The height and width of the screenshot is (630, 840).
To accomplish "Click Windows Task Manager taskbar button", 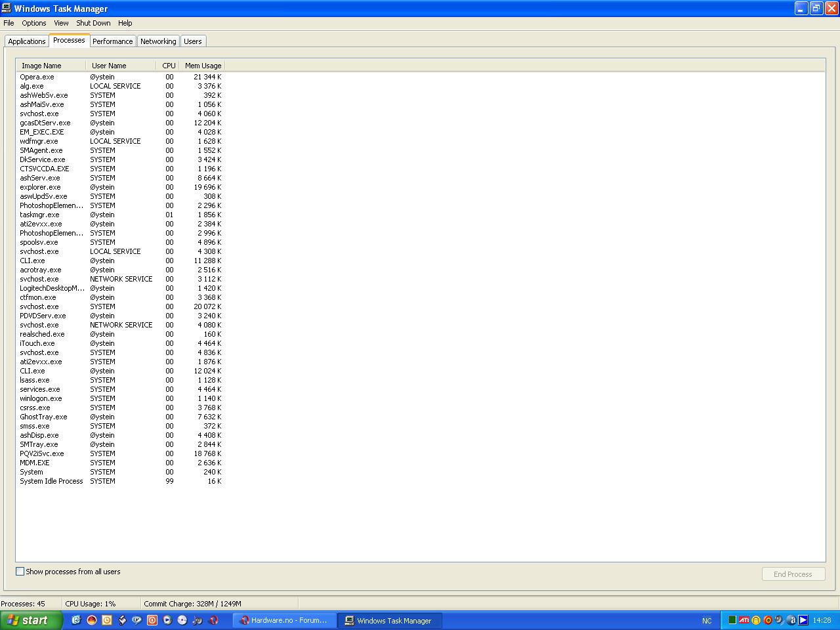I will point(390,620).
